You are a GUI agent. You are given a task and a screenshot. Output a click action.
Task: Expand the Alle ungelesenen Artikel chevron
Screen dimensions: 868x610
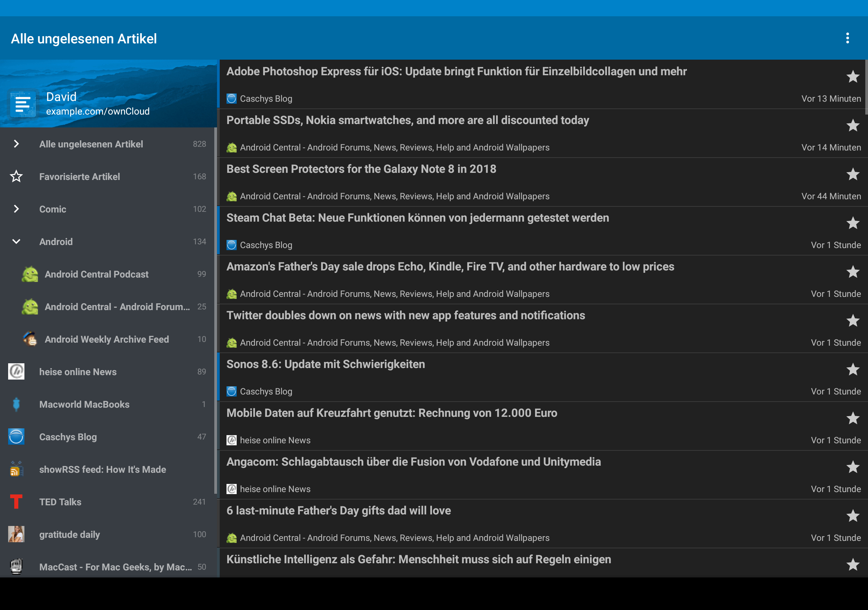pos(16,144)
